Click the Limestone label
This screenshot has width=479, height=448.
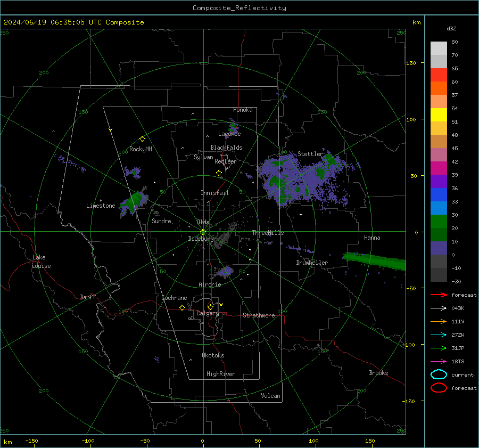(x=101, y=206)
